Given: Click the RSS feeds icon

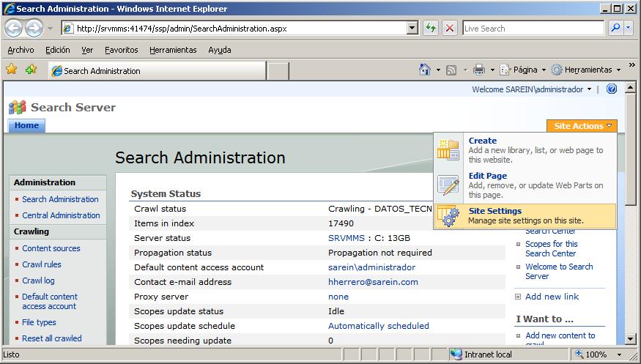Looking at the screenshot, I should point(451,70).
